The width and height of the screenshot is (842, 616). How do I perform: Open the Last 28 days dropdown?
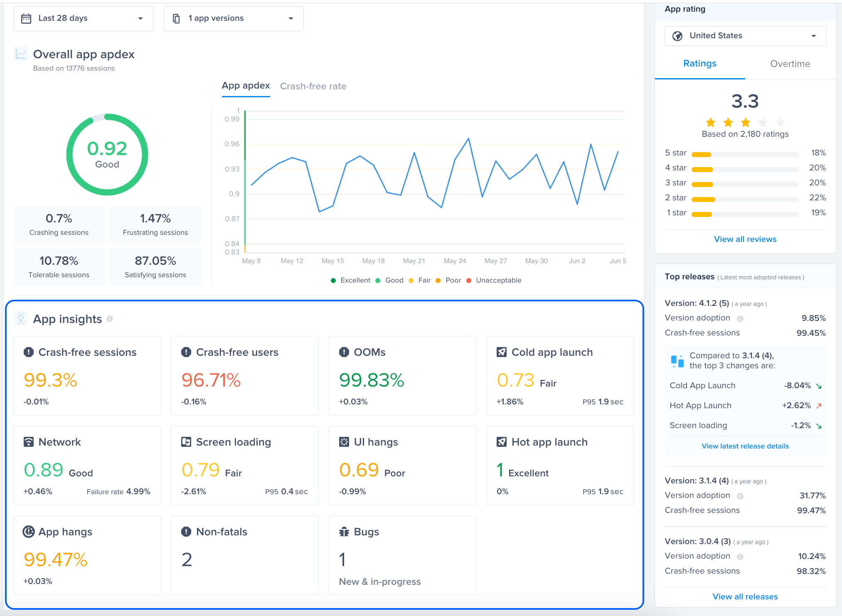(x=83, y=18)
